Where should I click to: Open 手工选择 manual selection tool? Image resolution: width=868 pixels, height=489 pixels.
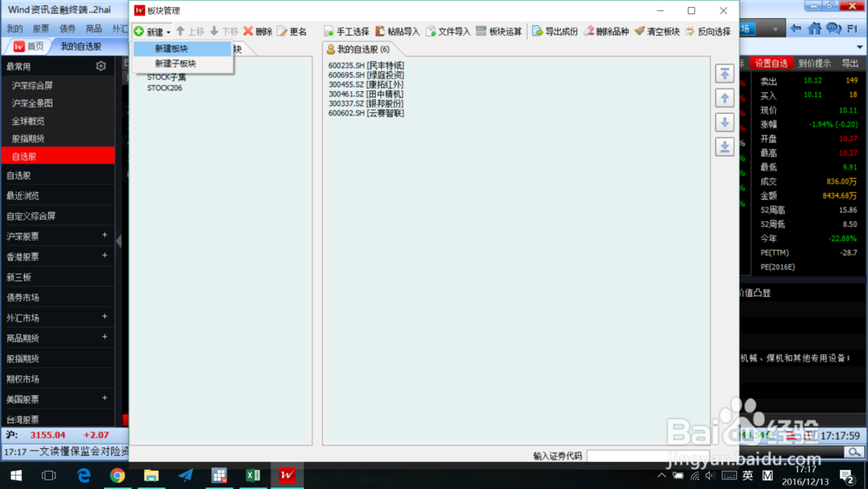coord(346,31)
